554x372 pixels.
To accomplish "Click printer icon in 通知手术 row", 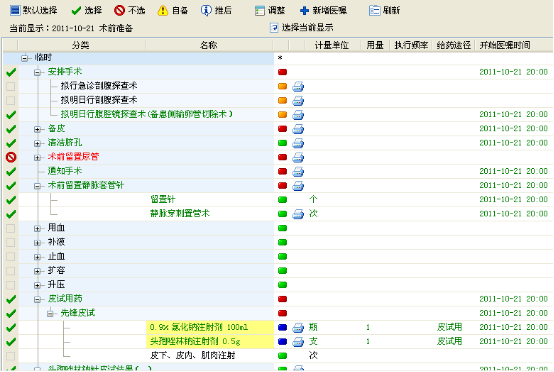I will point(298,172).
